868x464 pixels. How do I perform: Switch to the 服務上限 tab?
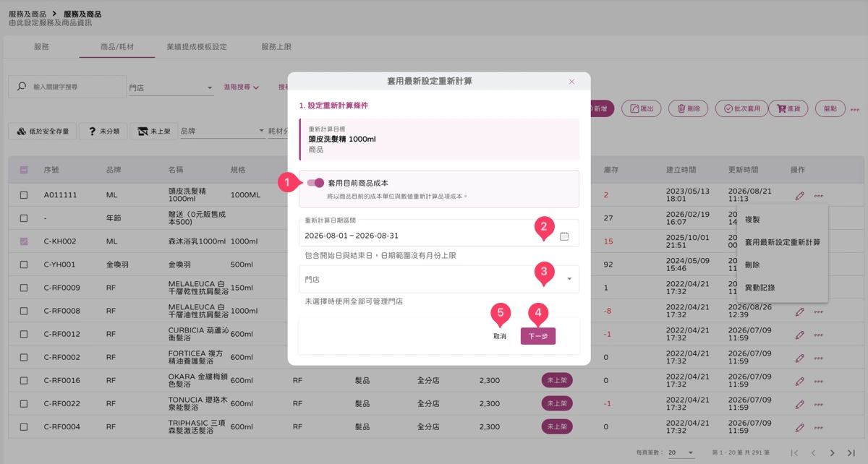(x=276, y=47)
